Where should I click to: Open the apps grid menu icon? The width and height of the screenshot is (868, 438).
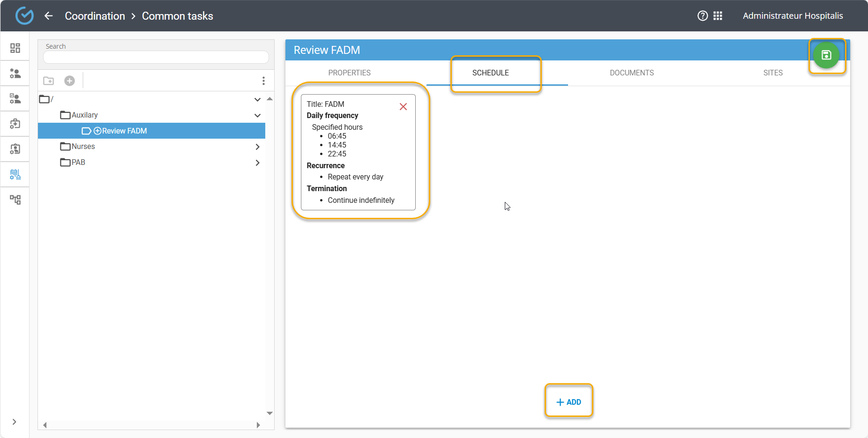click(x=718, y=16)
